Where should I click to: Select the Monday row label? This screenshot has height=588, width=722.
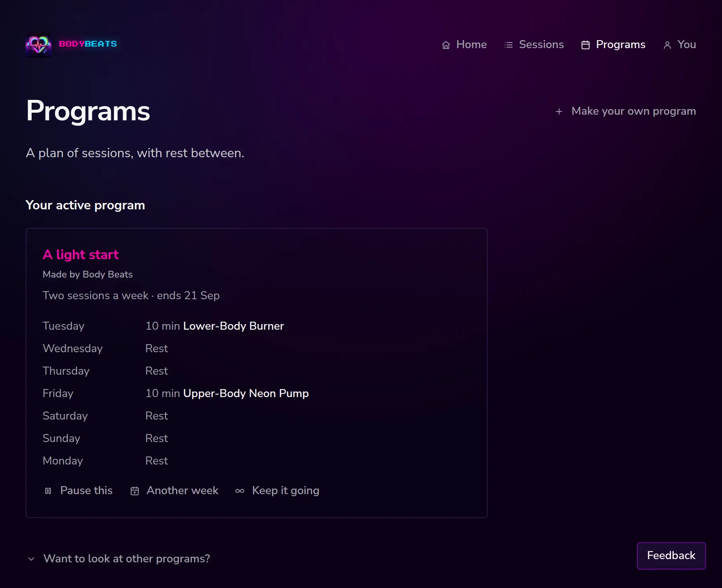pyautogui.click(x=63, y=461)
